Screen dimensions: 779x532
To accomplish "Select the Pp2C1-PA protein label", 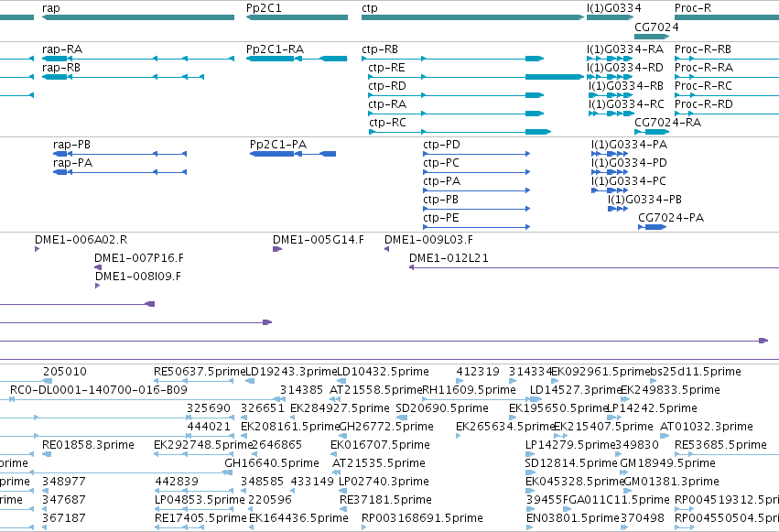I will [278, 145].
